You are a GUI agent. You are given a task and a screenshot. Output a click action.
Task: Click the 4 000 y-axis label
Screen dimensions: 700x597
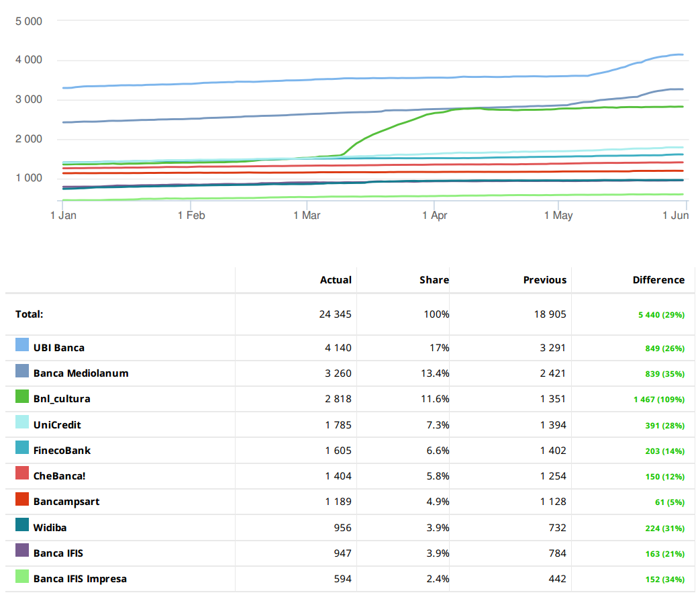(29, 60)
